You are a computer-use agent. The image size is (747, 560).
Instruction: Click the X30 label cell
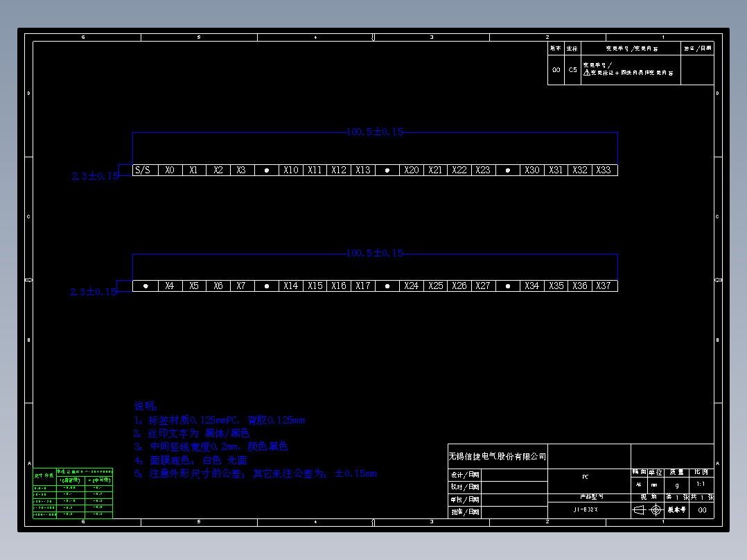pyautogui.click(x=532, y=170)
